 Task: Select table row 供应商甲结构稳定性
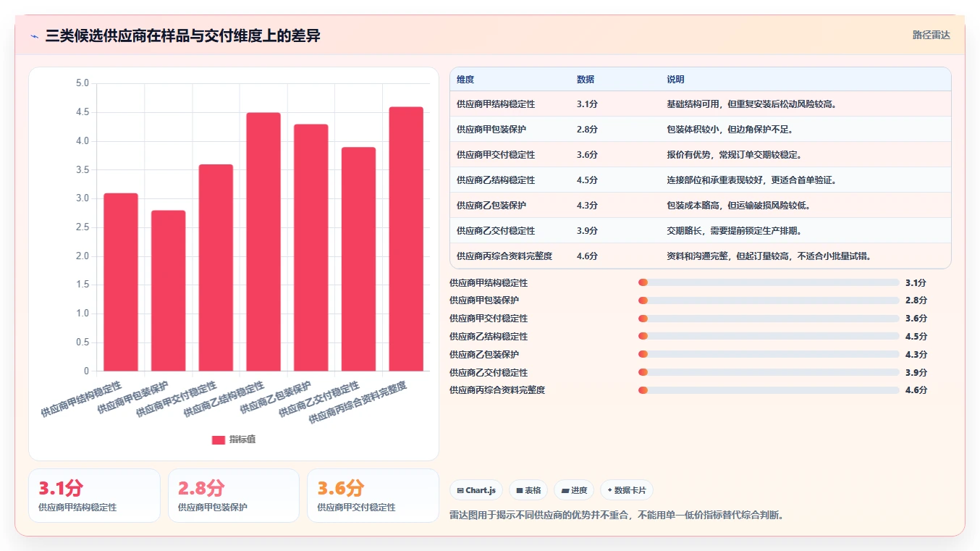(700, 104)
